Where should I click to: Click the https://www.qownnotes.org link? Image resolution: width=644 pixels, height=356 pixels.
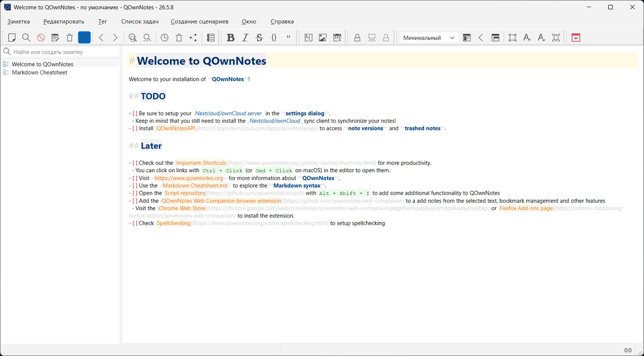coord(189,178)
